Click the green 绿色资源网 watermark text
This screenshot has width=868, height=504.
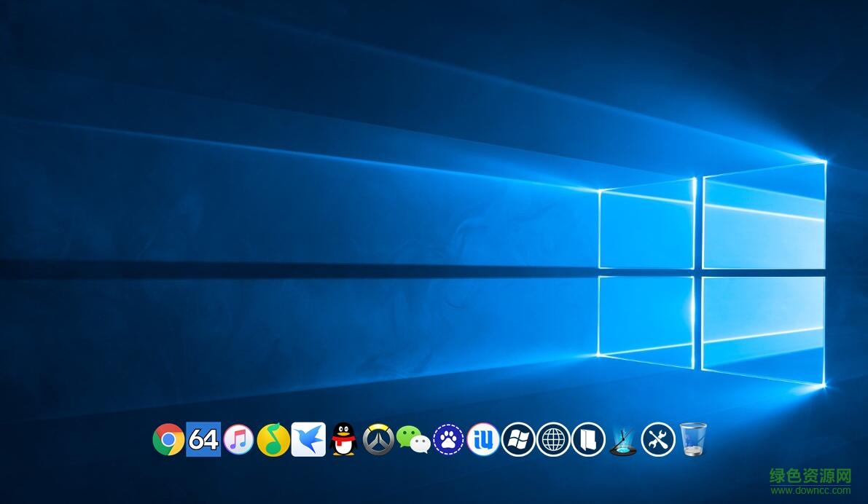[810, 476]
